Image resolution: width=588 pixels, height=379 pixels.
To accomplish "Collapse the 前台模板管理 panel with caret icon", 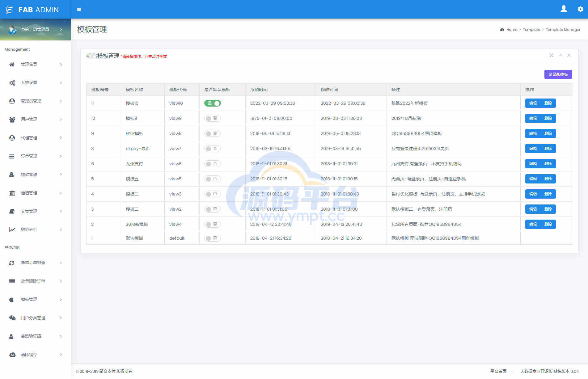I will tap(560, 55).
